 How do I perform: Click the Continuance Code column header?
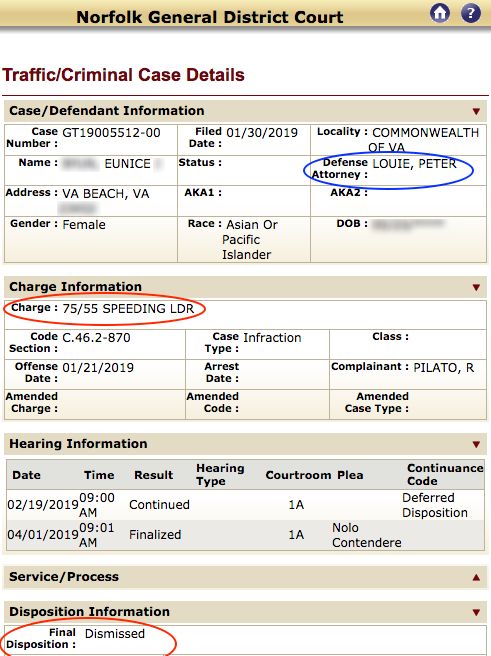coord(445,474)
